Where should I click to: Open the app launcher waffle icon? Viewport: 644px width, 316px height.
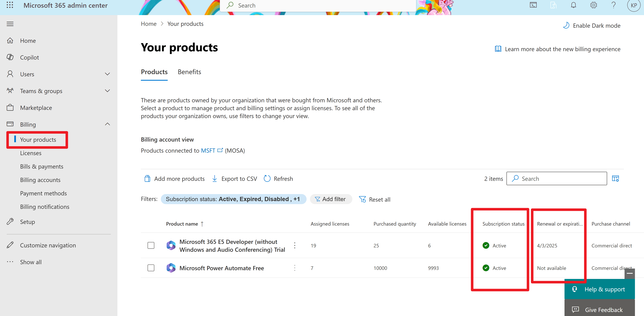(x=10, y=5)
